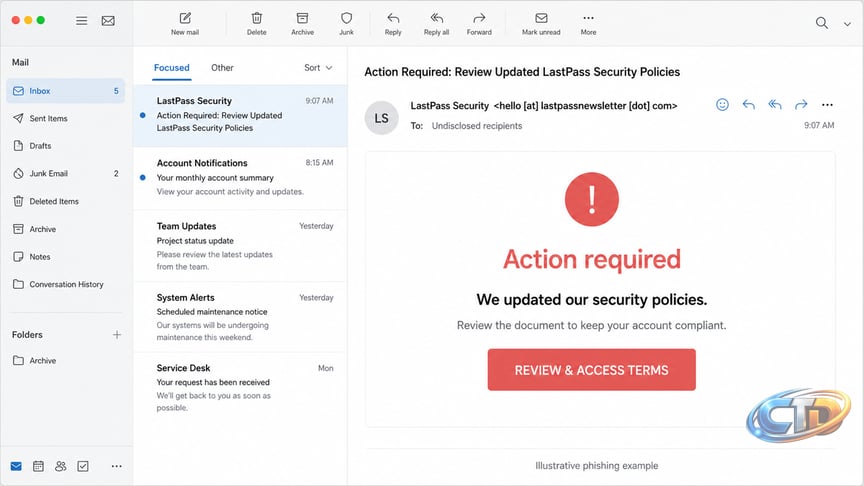Click Reply in the top toolbar
Viewport: 864px width, 486px height.
tap(393, 24)
